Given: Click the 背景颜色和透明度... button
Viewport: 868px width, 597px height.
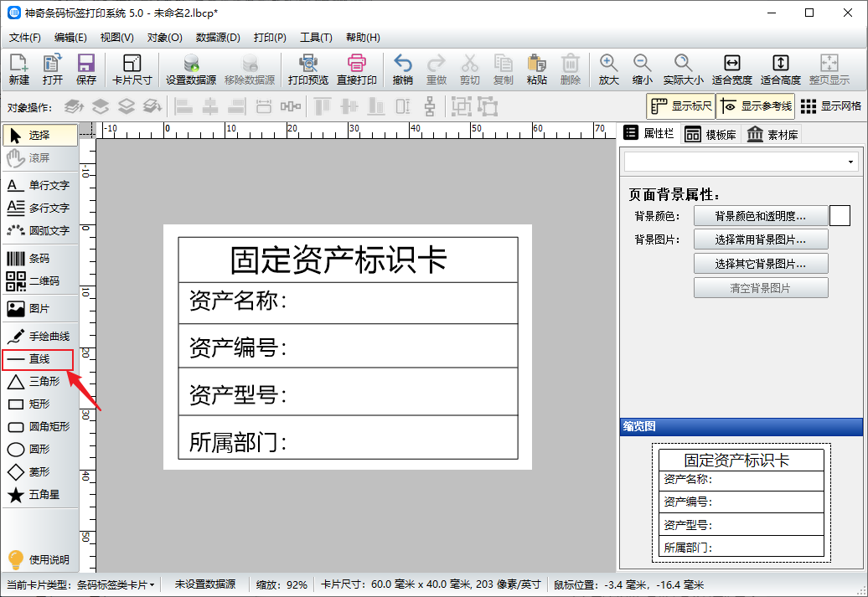Looking at the screenshot, I should coord(761,216).
